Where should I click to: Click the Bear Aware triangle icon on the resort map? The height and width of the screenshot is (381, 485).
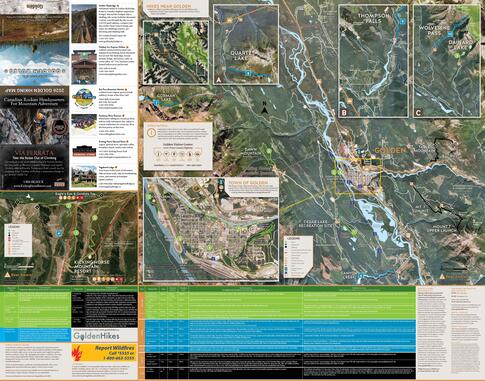tap(7, 275)
